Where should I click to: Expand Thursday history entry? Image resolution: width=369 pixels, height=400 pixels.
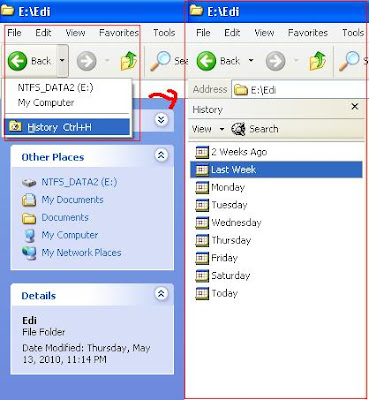tap(223, 240)
